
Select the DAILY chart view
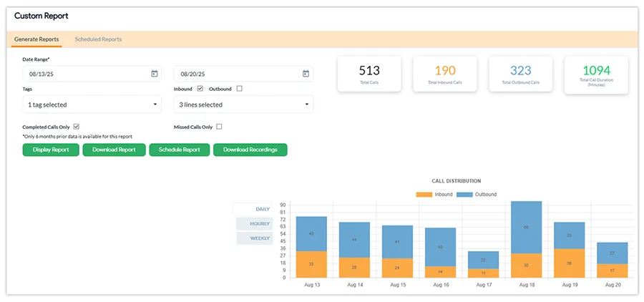(x=253, y=209)
